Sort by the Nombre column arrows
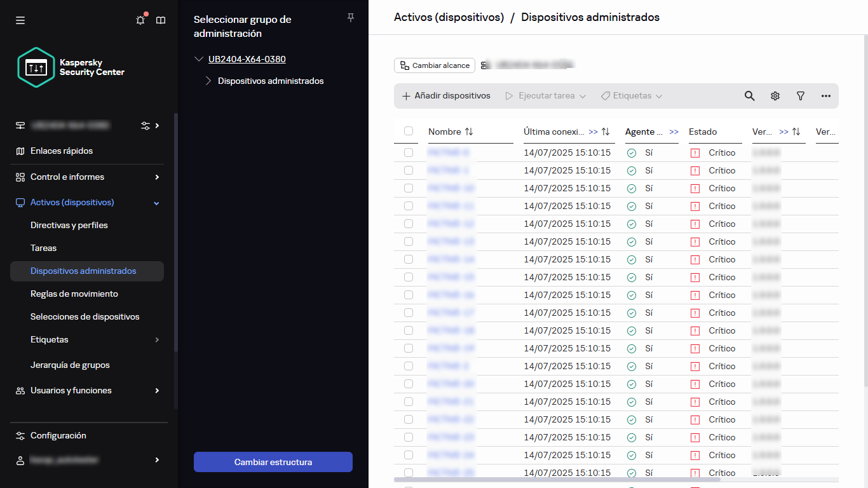The height and width of the screenshot is (488, 868). coord(468,132)
